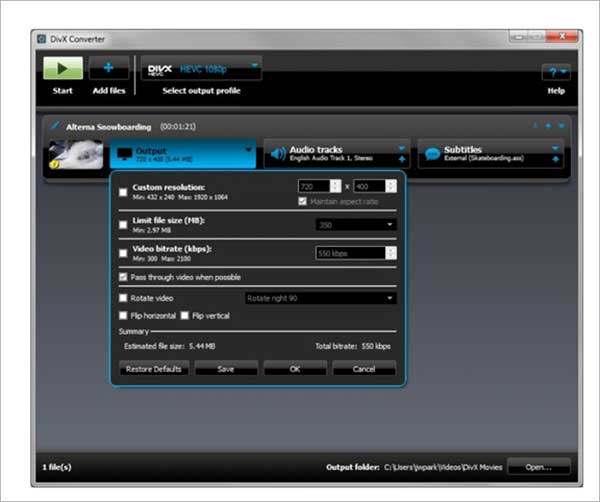This screenshot has height=502, width=600.
Task: Click the speaker icon in Audio tracks
Action: tap(278, 154)
